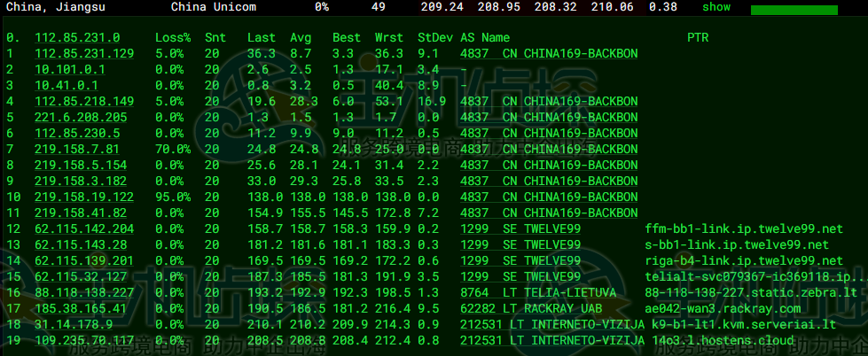Viewport: 868px width, 356px height.
Task: Open IP link 219.158.41.82
Action: coord(81,213)
